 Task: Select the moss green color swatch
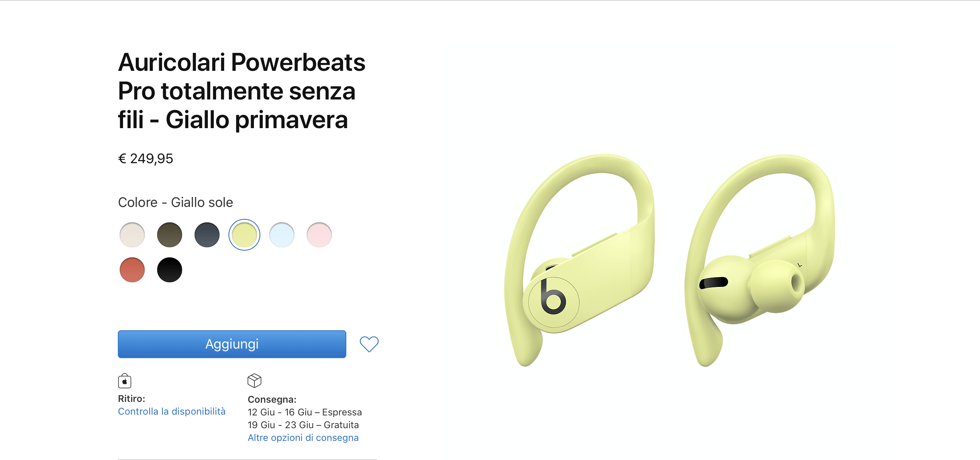pos(170,235)
